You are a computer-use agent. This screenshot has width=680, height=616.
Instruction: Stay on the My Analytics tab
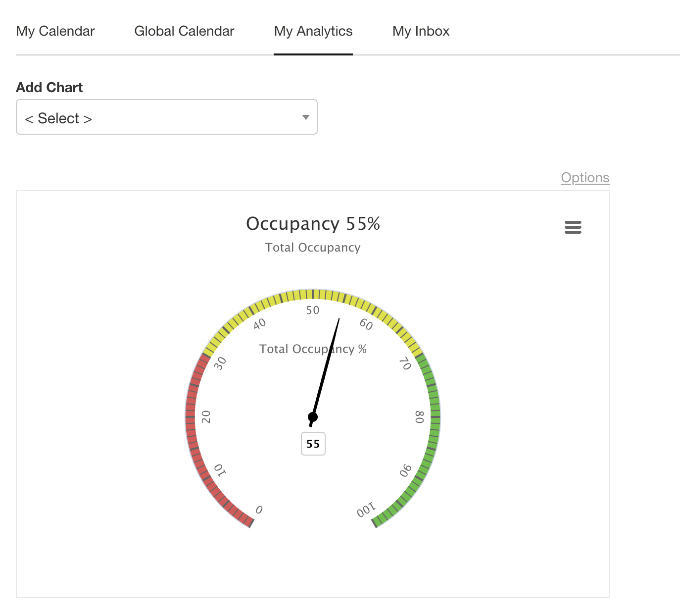tap(313, 31)
